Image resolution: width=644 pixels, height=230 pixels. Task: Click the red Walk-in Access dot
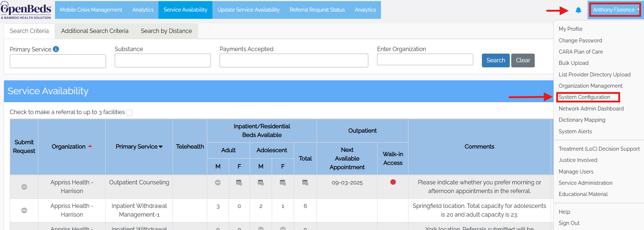(x=393, y=182)
